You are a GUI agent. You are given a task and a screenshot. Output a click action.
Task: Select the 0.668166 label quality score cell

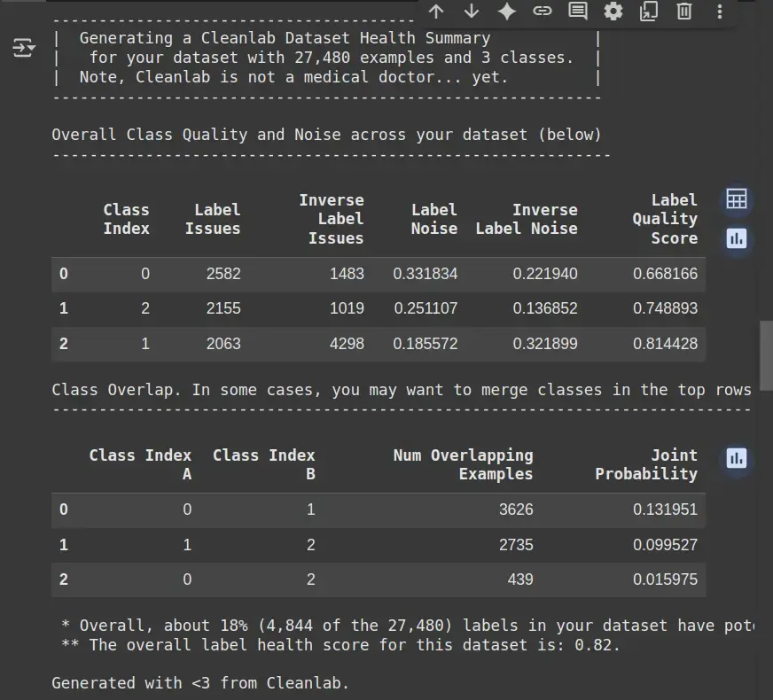(x=665, y=274)
